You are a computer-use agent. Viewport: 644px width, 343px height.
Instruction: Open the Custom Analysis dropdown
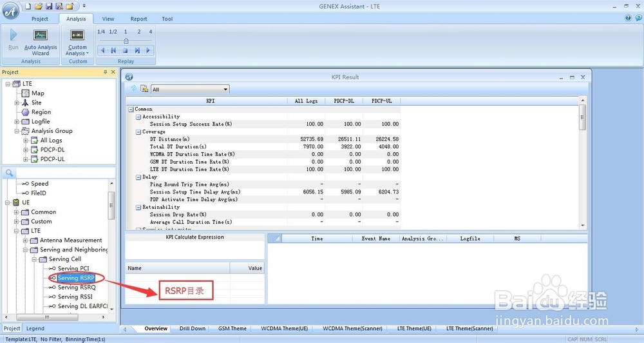point(77,42)
